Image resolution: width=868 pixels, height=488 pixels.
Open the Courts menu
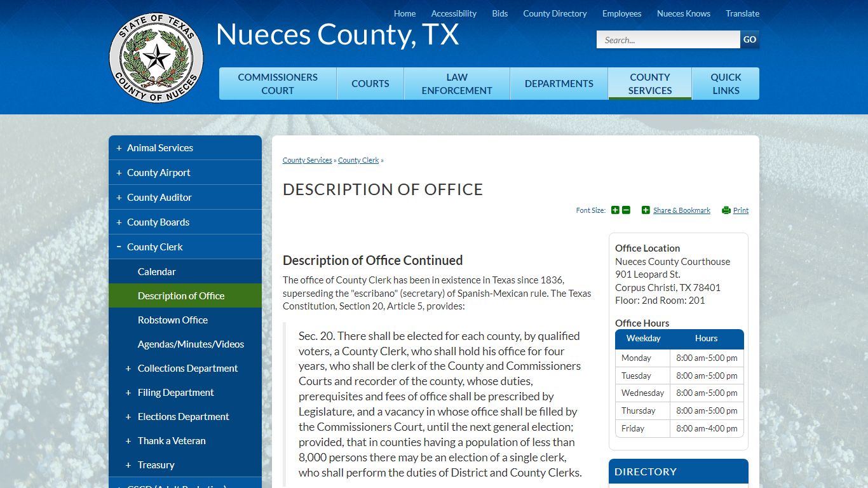[370, 84]
